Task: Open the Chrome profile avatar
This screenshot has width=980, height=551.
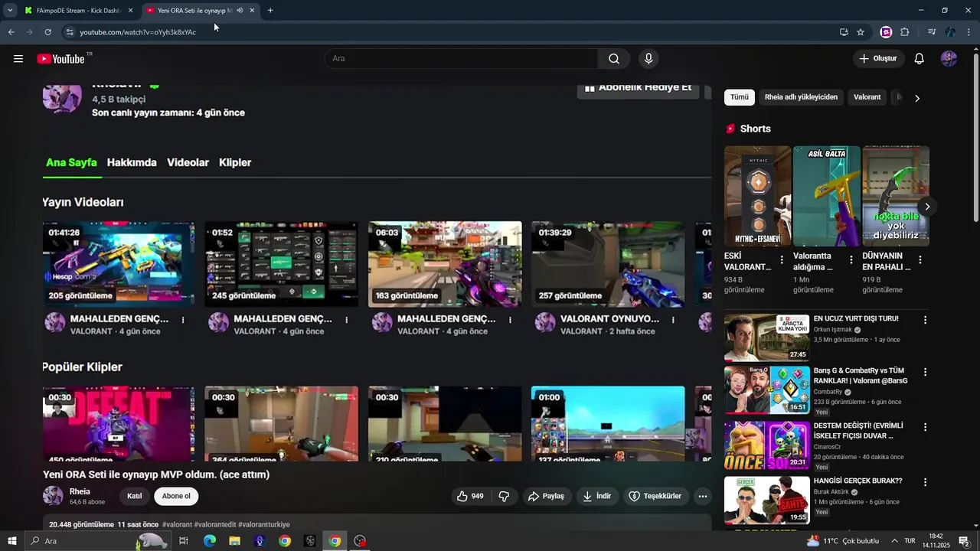Action: click(x=951, y=32)
